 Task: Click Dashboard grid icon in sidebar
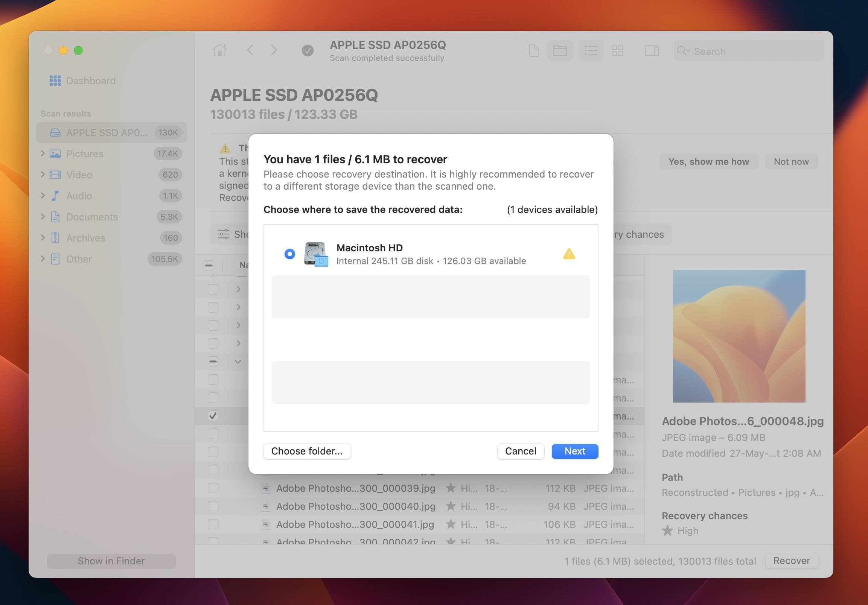point(55,81)
